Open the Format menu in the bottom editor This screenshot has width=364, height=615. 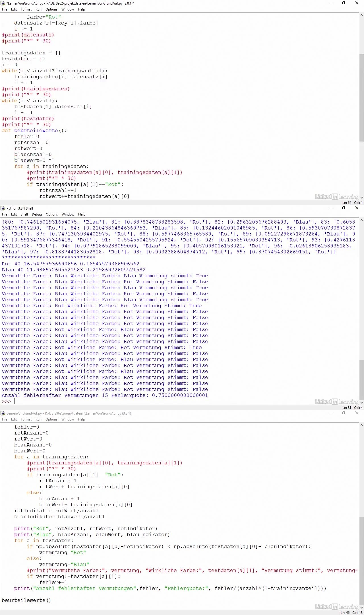(26, 419)
